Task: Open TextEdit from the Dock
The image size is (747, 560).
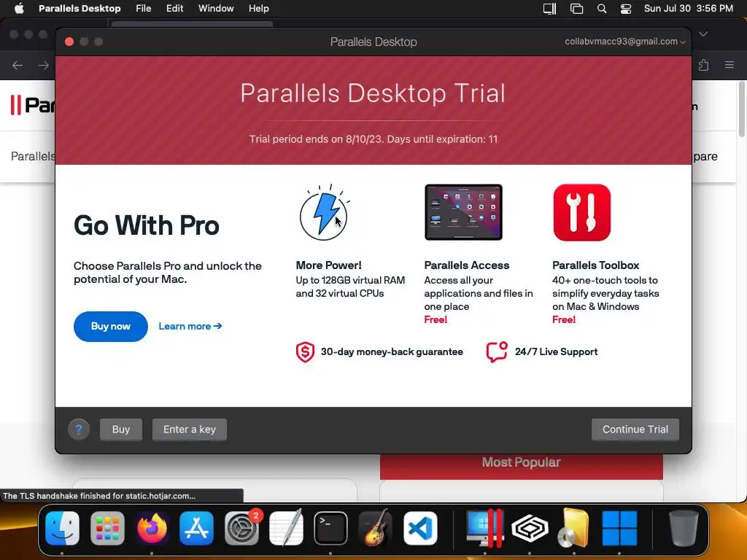Action: (286, 528)
